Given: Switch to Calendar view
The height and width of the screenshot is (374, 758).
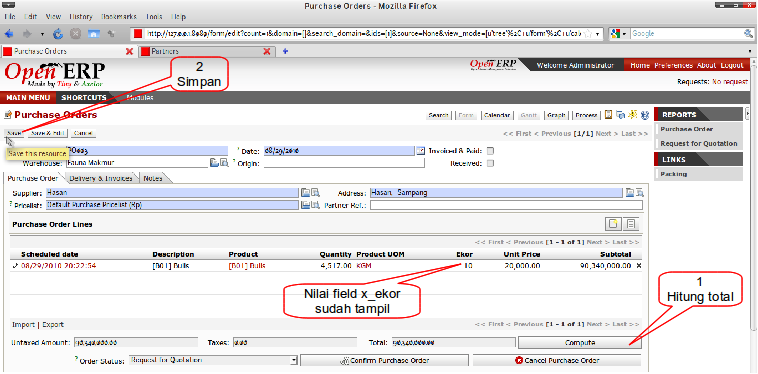Looking at the screenshot, I should (x=497, y=115).
